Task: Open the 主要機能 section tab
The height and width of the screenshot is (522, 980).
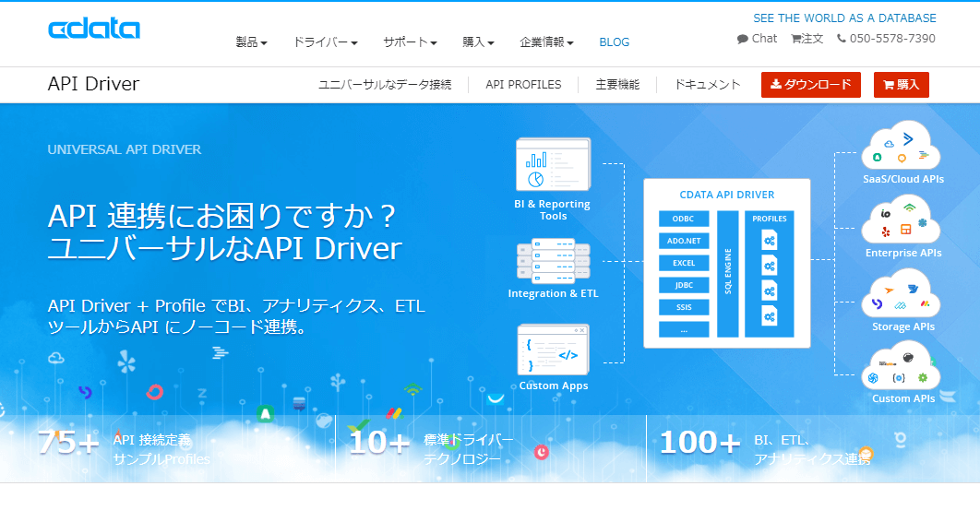Action: tap(617, 84)
